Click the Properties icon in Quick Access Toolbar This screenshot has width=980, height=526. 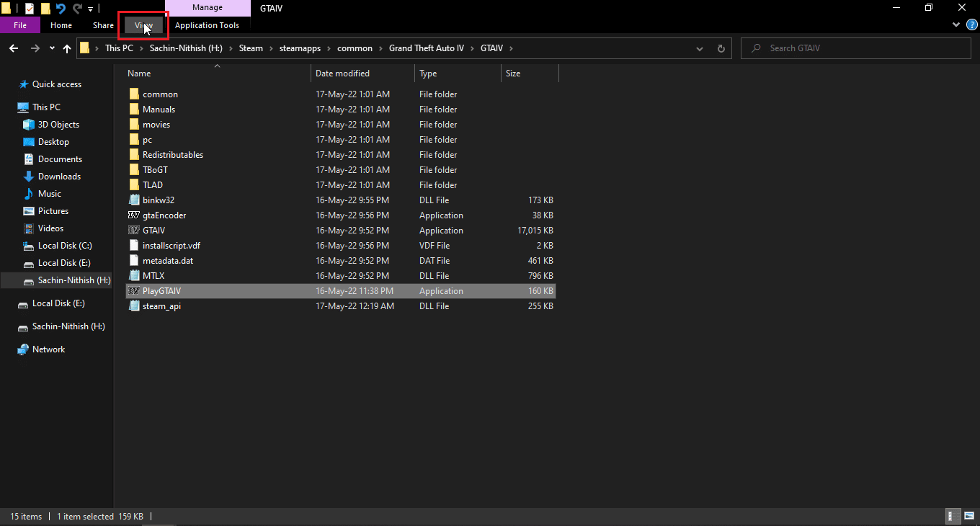pyautogui.click(x=29, y=9)
